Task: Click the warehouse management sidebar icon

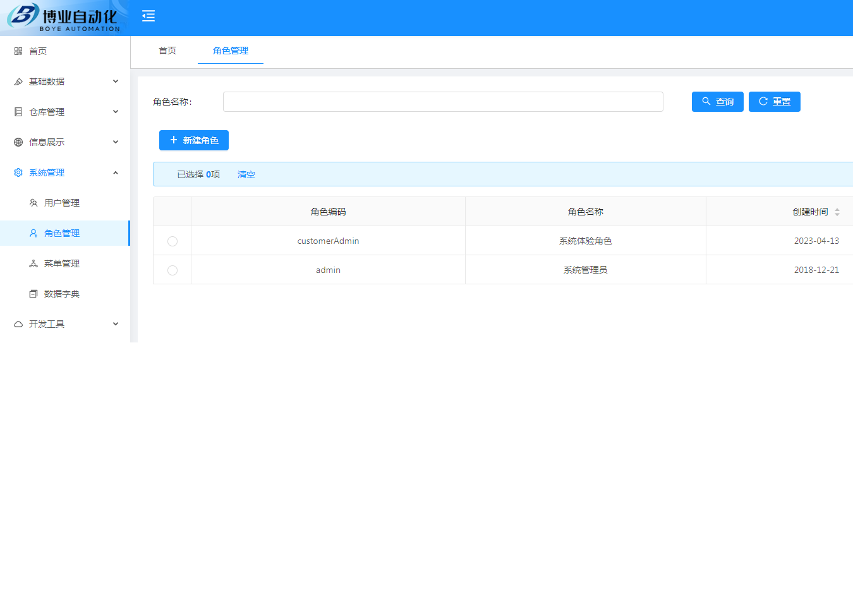Action: coord(18,112)
